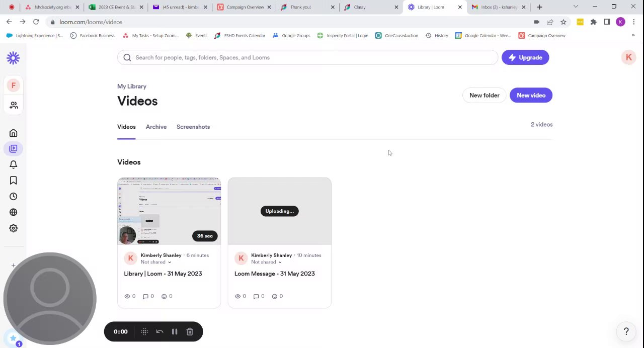Click views eye icon on Loom Message card

tap(237, 296)
